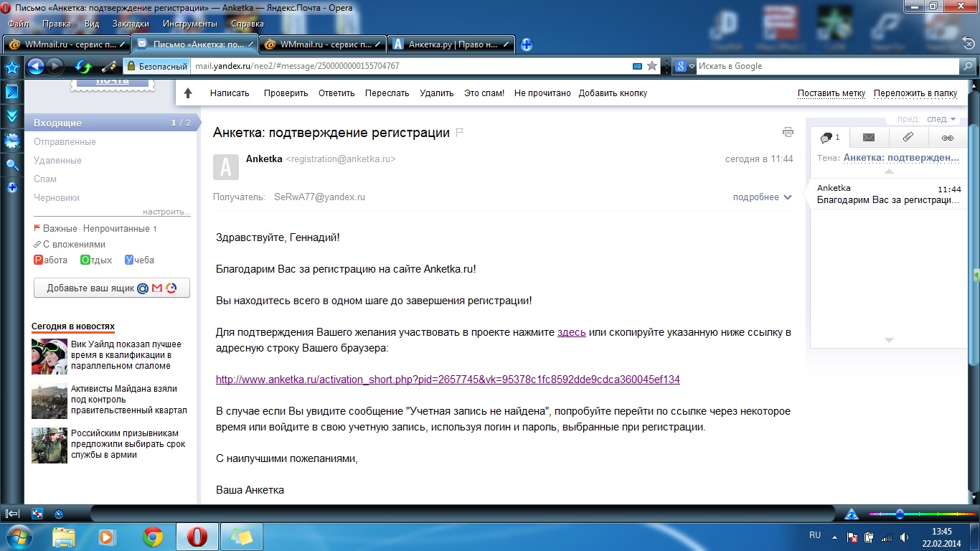The height and width of the screenshot is (551, 980).
Task: Bookmark the page with the address bar star
Action: click(652, 66)
